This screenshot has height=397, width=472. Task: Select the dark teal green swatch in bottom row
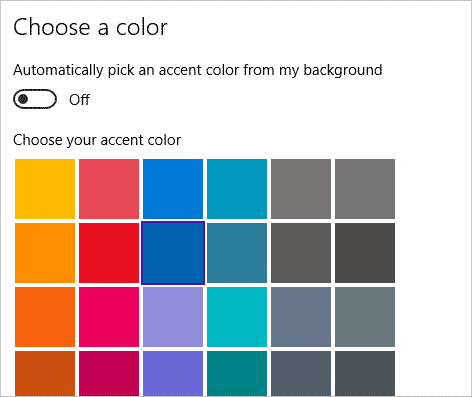tap(237, 373)
